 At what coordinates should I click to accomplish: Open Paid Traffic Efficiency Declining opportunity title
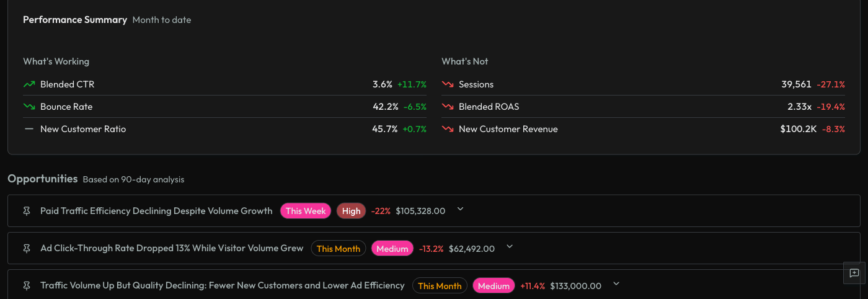[x=156, y=211]
